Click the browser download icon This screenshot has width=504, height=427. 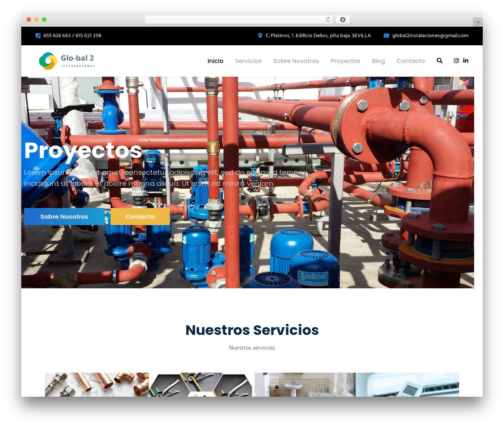(x=343, y=20)
